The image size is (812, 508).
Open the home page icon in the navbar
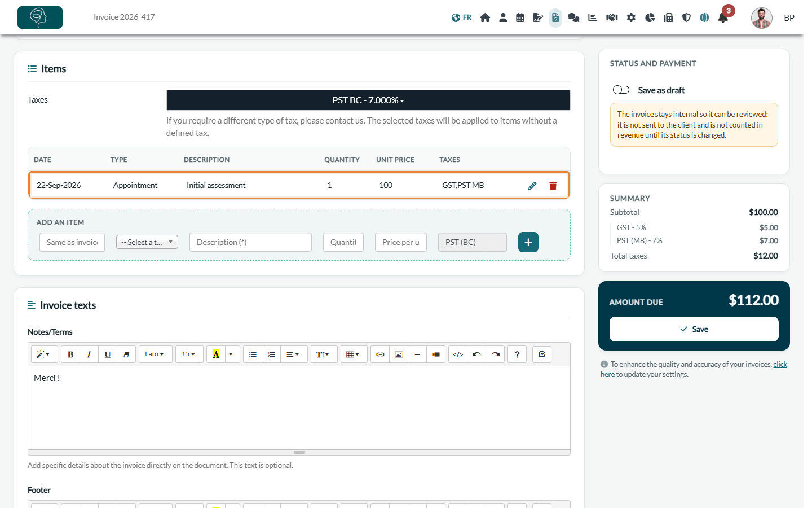point(485,17)
